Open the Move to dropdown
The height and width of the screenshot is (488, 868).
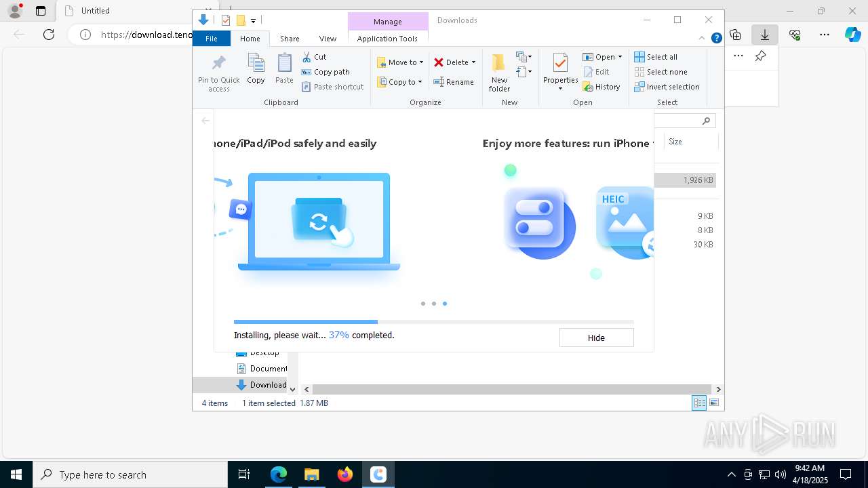pos(400,62)
